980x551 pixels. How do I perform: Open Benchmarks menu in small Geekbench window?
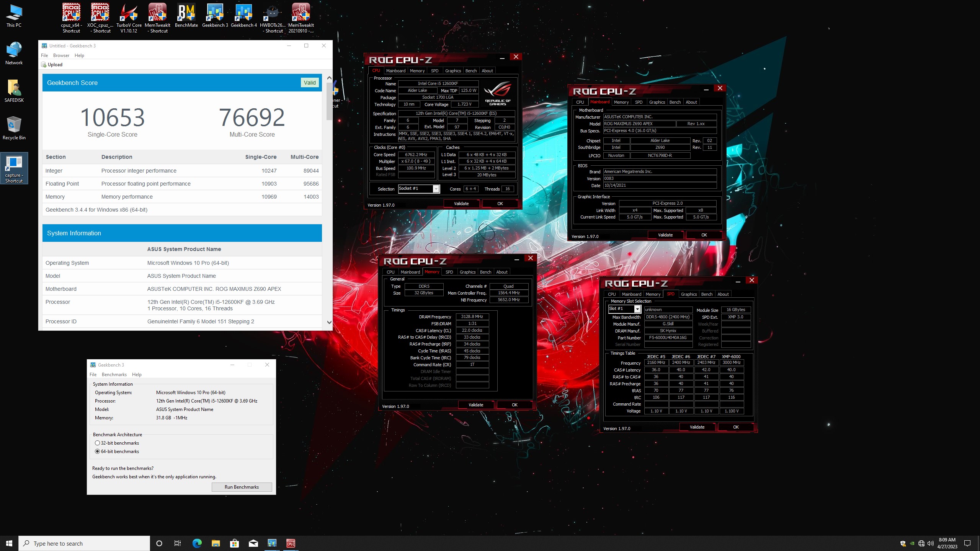pos(114,375)
